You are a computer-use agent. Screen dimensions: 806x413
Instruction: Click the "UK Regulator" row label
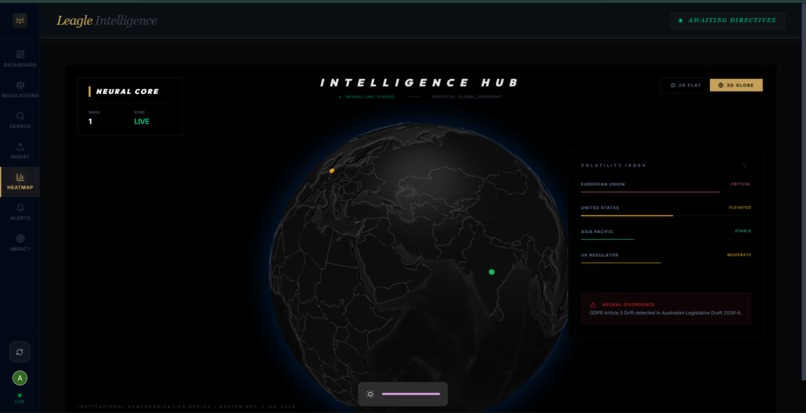pyautogui.click(x=599, y=255)
